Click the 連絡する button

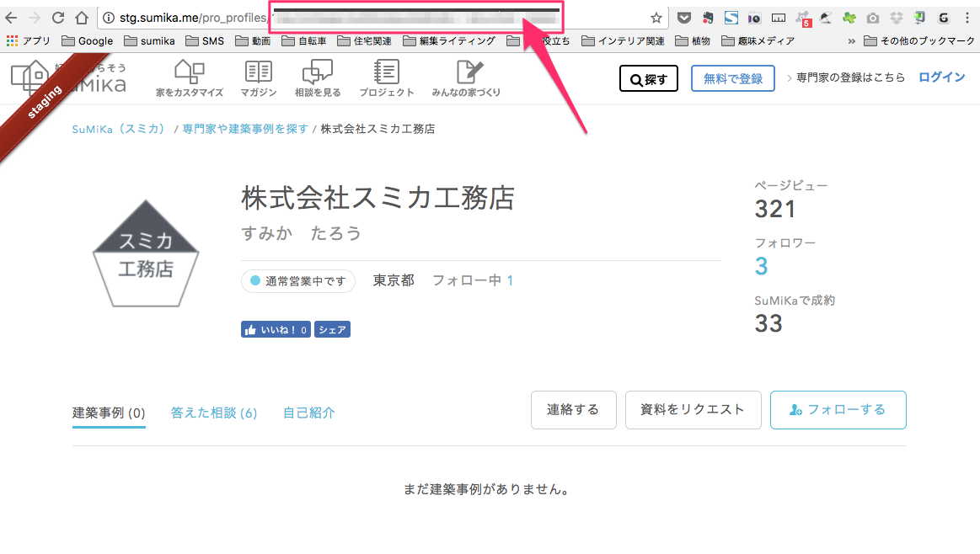click(574, 410)
